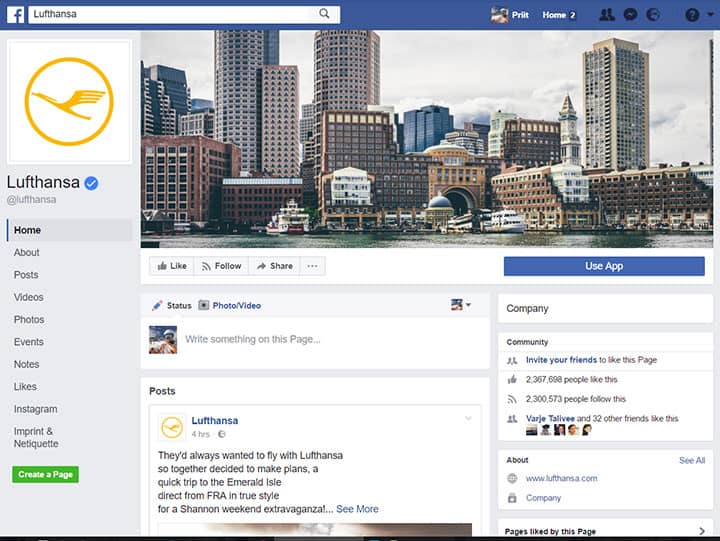Select the Status composer tab
The width and height of the screenshot is (720, 541).
172,305
